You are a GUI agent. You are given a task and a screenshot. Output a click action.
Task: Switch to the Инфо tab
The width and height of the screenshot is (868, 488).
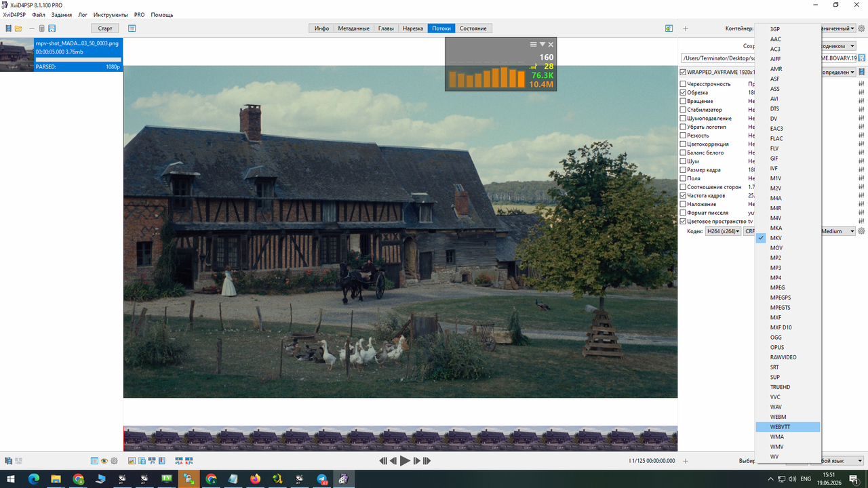(x=321, y=28)
